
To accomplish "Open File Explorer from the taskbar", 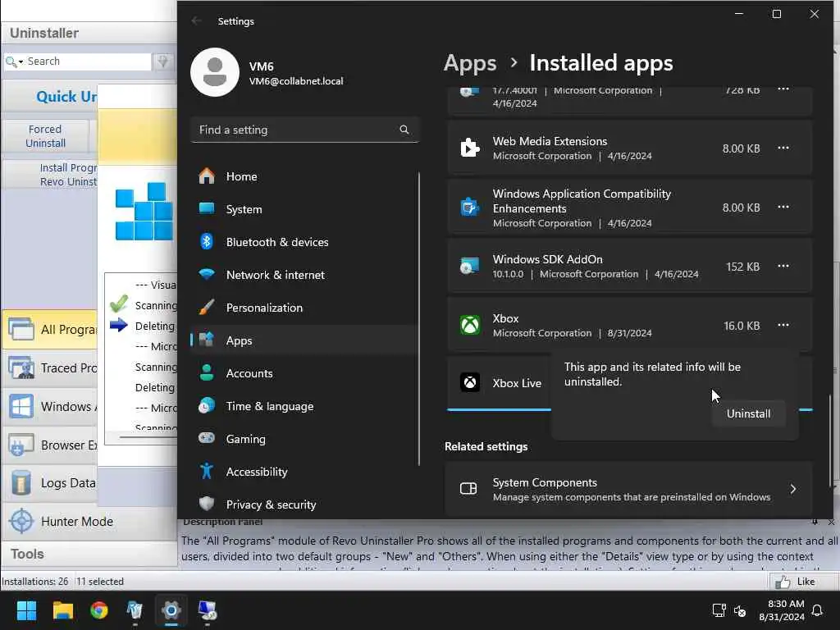I will pos(62,610).
